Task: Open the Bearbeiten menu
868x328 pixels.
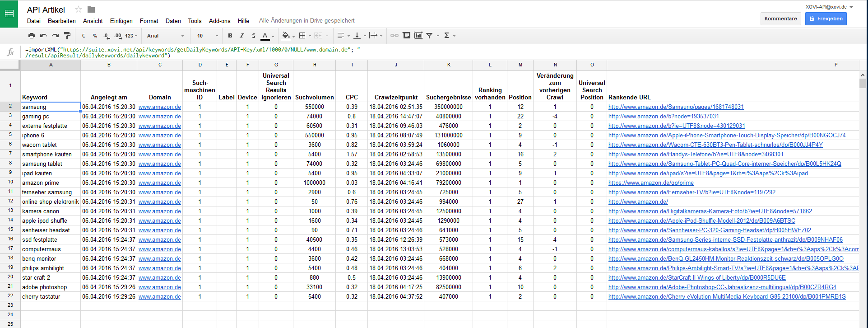Action: click(x=62, y=21)
